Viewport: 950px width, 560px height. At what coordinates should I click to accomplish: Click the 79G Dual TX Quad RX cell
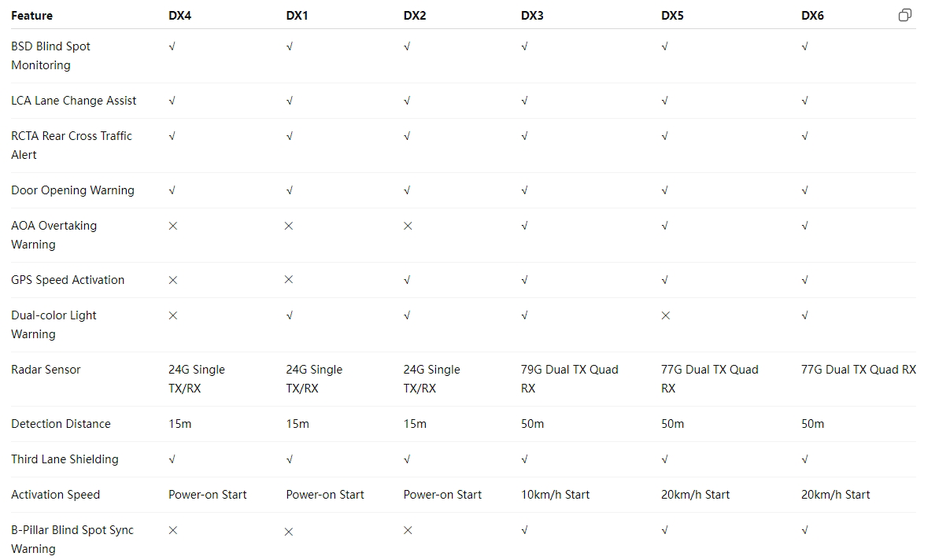coord(569,378)
